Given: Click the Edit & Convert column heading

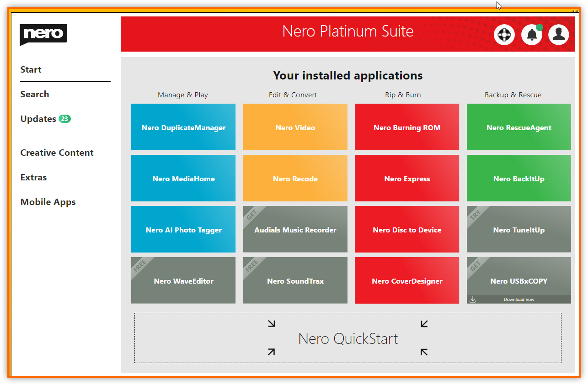Looking at the screenshot, I should pyautogui.click(x=293, y=95).
